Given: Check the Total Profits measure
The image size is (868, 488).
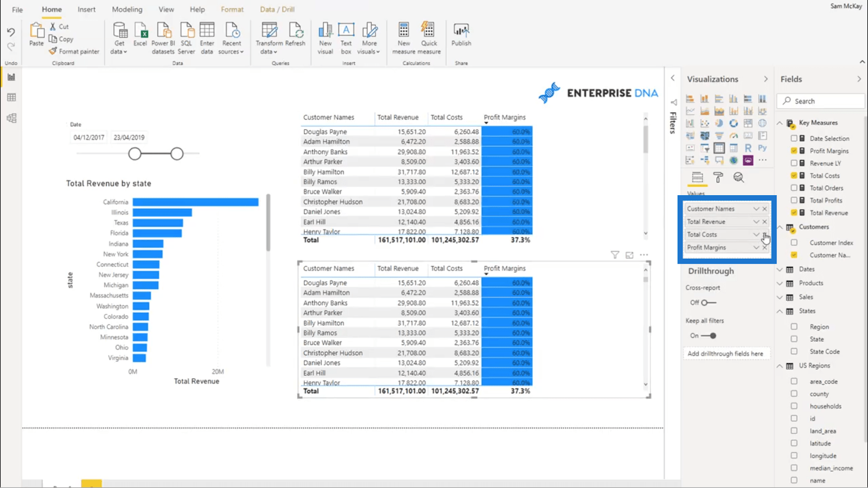Looking at the screenshot, I should point(794,200).
